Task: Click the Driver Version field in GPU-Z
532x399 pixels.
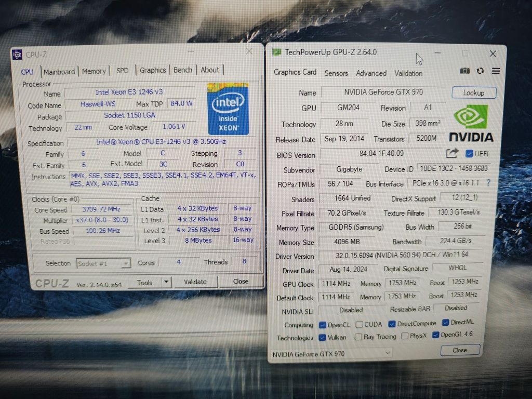Action: [x=402, y=255]
